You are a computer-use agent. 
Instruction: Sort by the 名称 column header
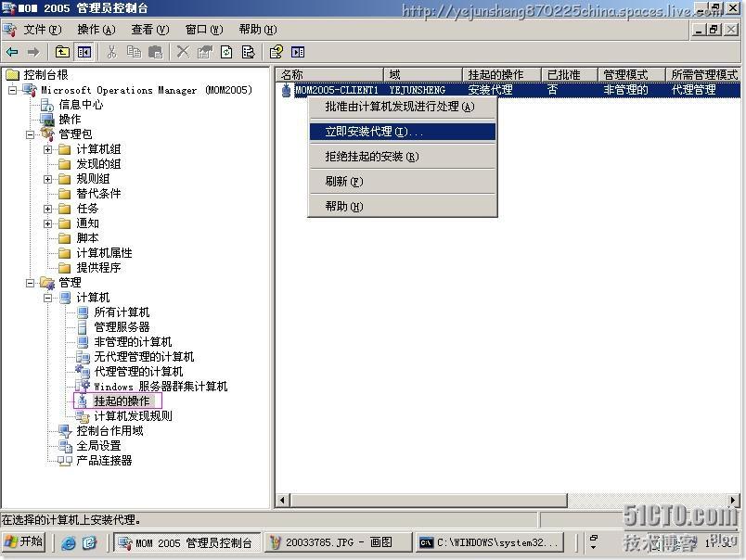point(329,74)
